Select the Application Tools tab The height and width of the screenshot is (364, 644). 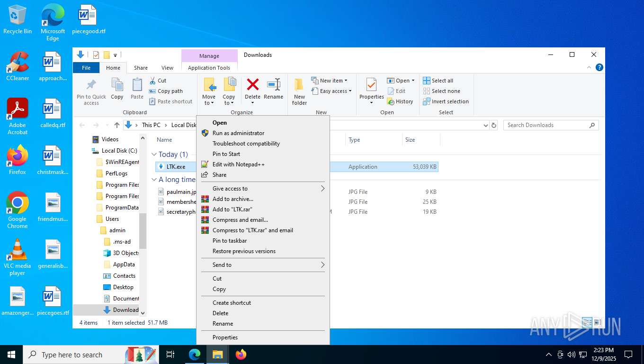209,68
